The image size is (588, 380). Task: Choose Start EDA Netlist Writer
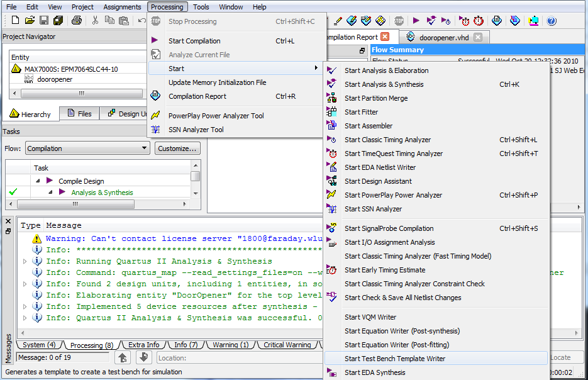(436, 168)
